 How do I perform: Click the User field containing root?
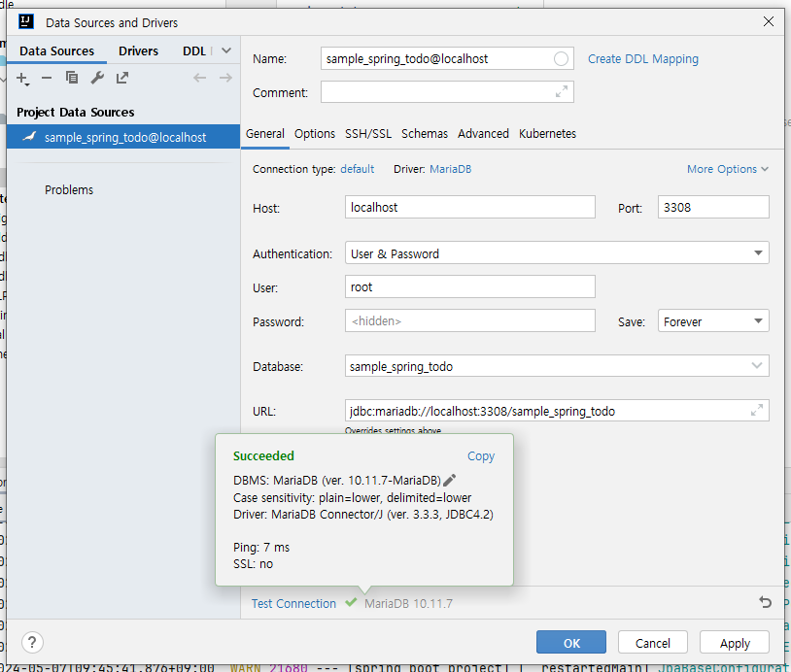point(470,286)
